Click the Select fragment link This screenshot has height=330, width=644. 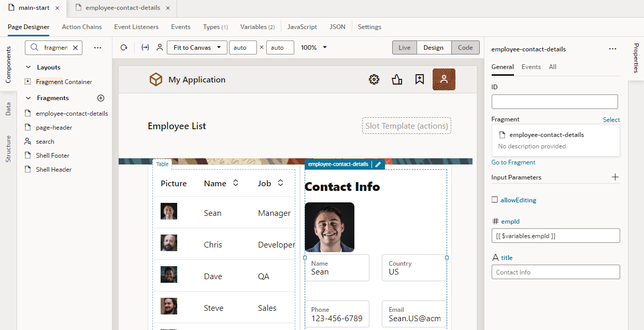pos(611,120)
